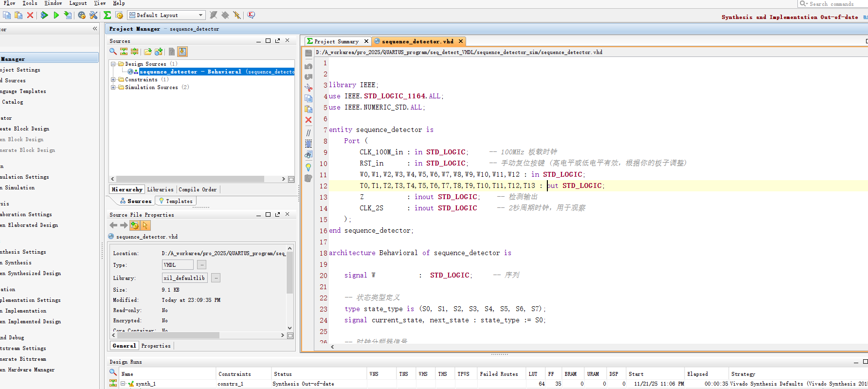Screen dimensions: 868x389
Task: Click the Redo icon in editor sidebar
Action: click(308, 76)
